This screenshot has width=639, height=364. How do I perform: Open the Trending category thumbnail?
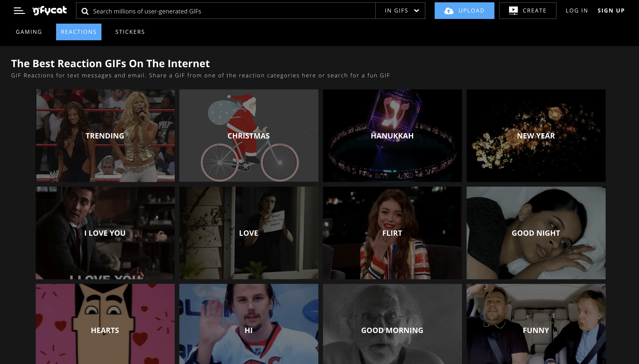105,135
